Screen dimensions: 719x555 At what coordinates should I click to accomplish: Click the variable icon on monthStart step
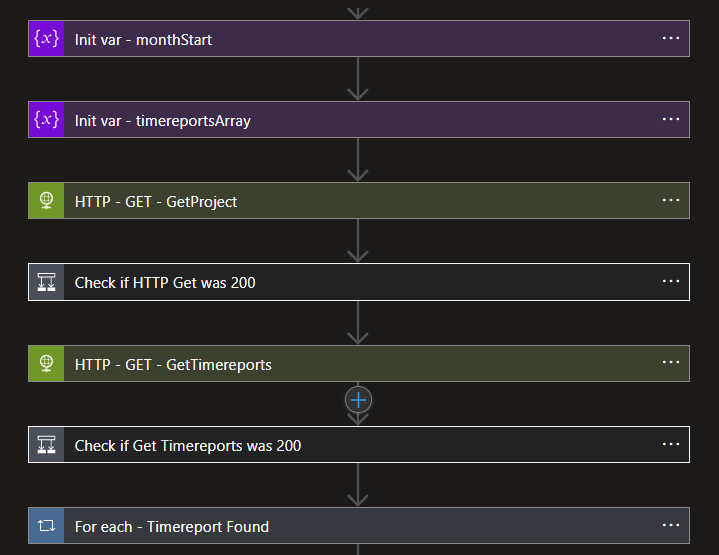pyautogui.click(x=46, y=39)
